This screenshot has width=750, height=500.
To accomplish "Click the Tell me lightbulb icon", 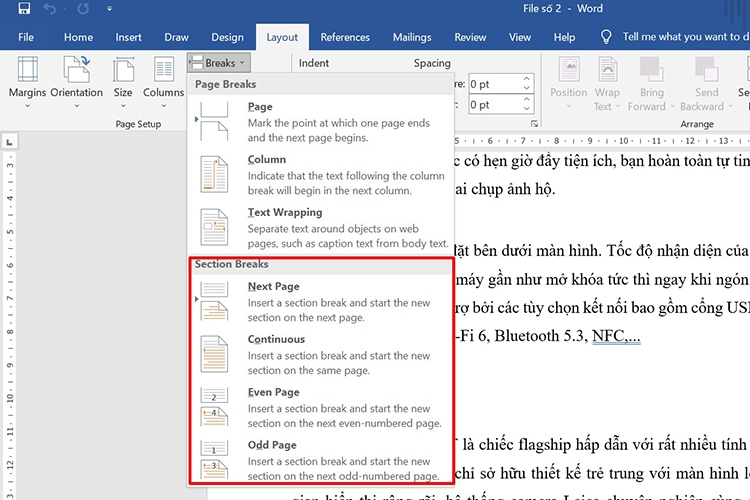I will [606, 37].
